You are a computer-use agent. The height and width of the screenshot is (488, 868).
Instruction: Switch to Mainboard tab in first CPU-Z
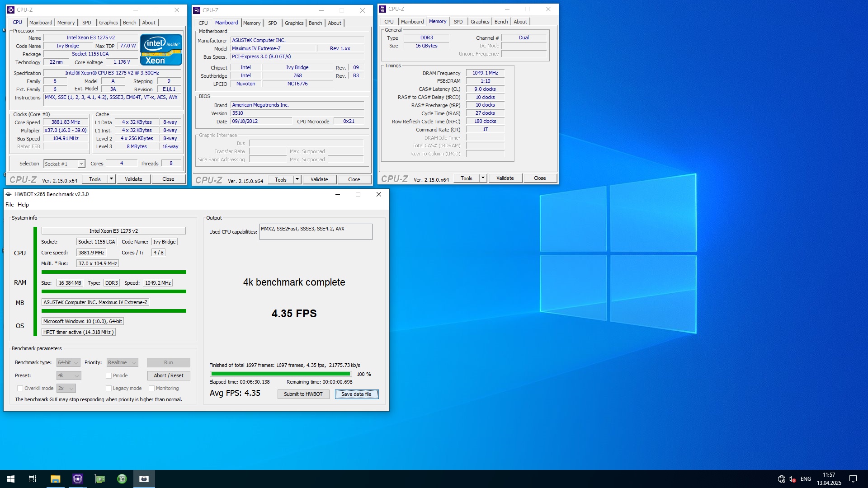(41, 23)
